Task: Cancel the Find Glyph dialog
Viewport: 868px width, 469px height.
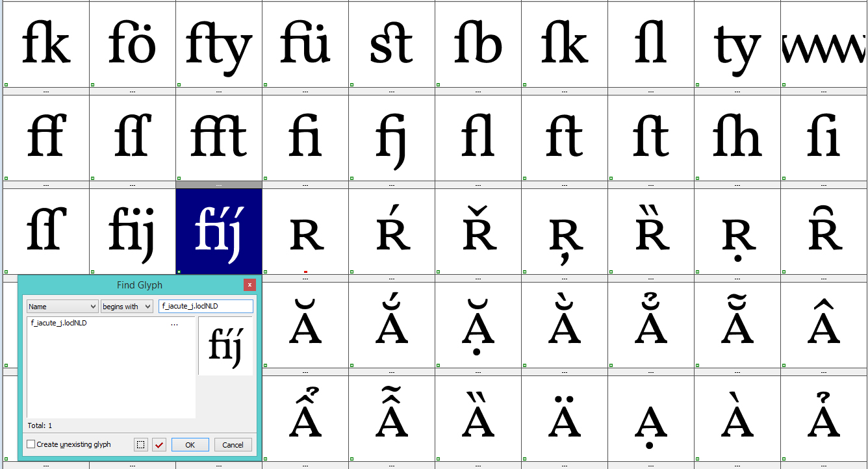Action: coord(233,445)
